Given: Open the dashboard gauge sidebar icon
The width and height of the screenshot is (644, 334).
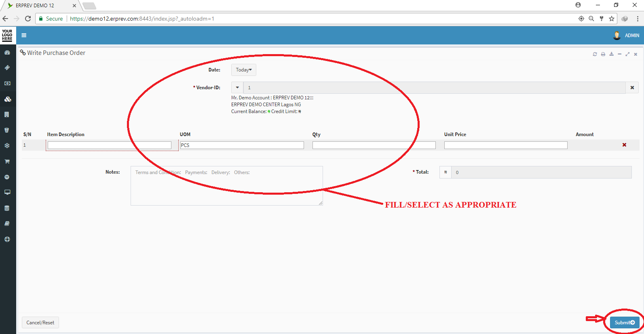Looking at the screenshot, I should 7,53.
